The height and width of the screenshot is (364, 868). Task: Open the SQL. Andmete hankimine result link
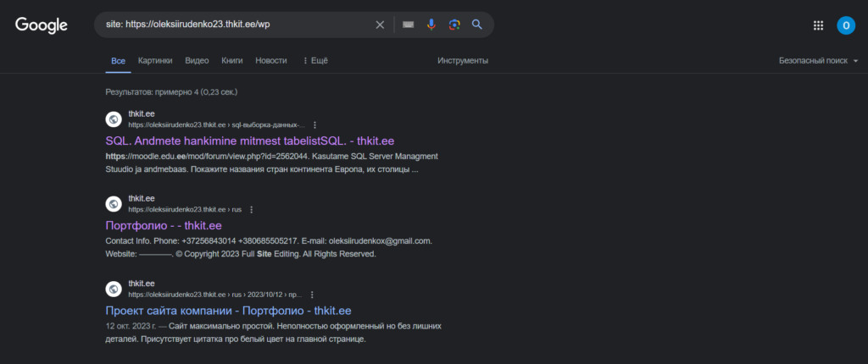click(250, 141)
